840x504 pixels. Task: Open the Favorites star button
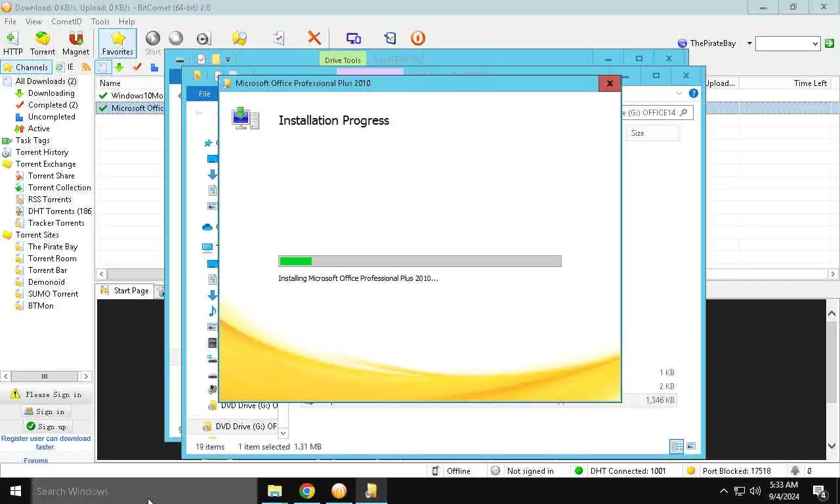117,43
